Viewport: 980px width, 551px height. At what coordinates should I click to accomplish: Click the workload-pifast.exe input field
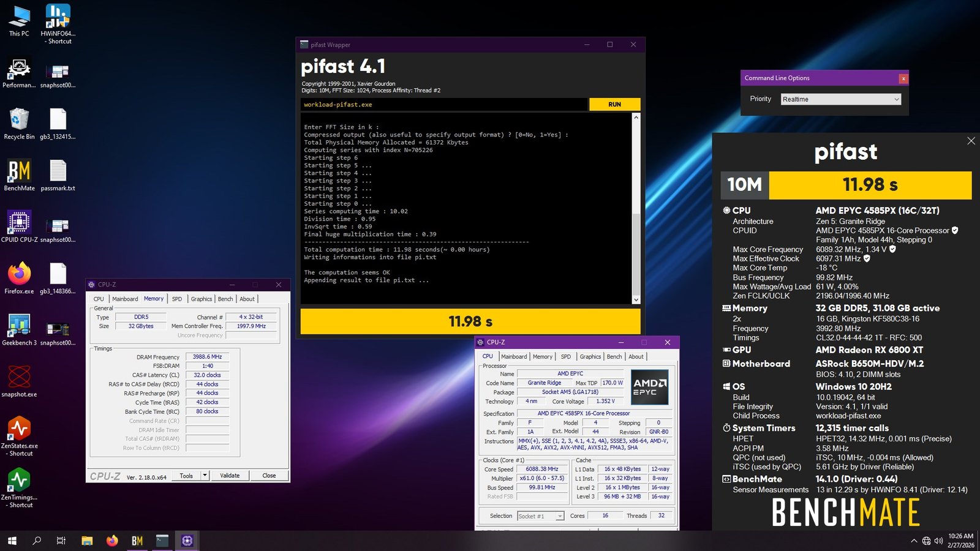443,105
